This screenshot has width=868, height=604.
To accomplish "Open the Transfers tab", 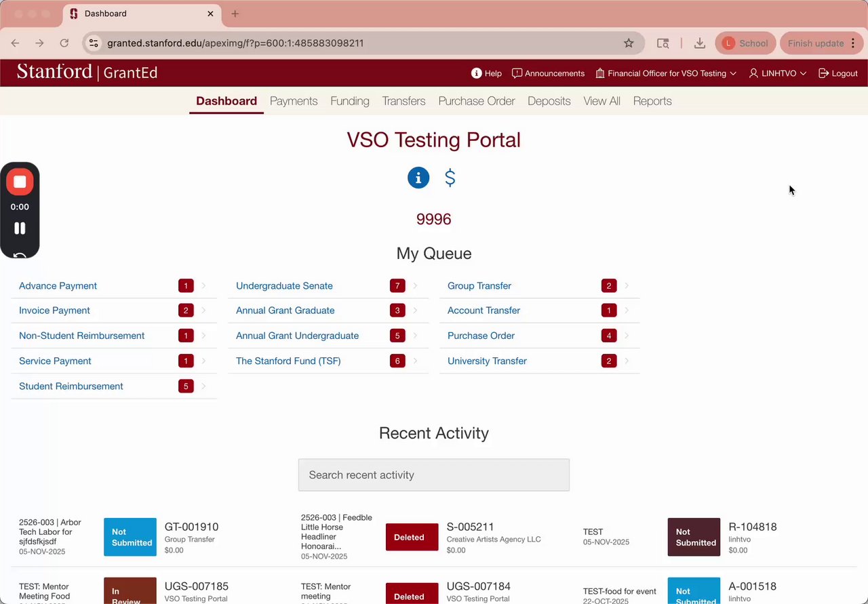I will [x=403, y=101].
